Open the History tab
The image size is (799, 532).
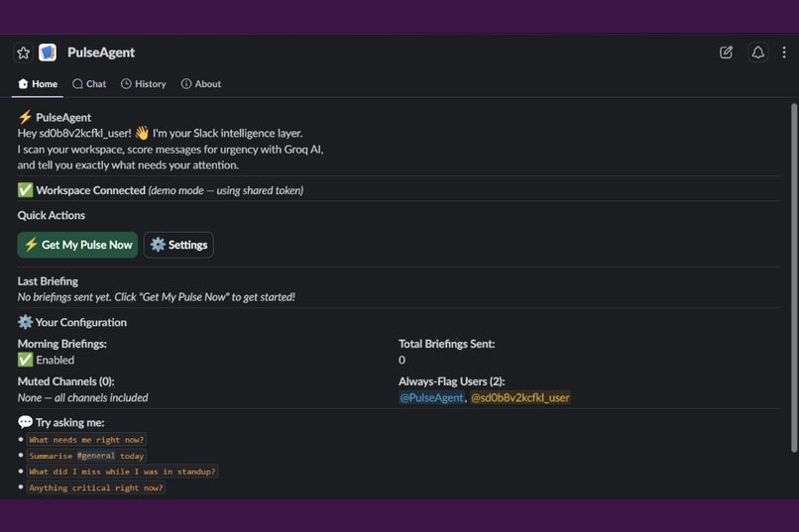pyautogui.click(x=144, y=84)
